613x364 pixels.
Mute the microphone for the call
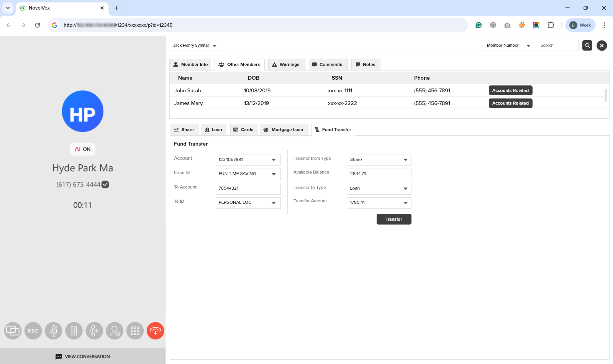(54, 331)
